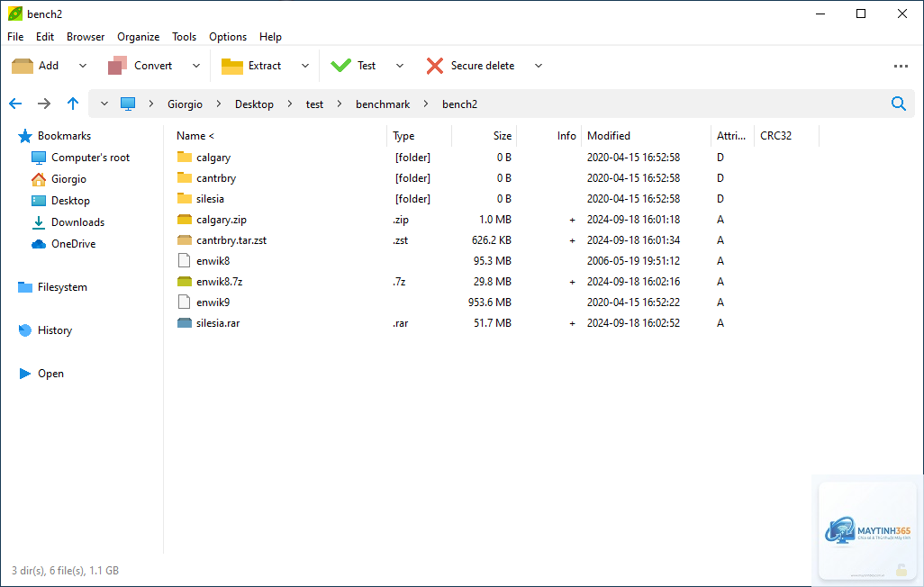Expand chevron after Desktop in breadcrumb
The height and width of the screenshot is (587, 924).
point(290,104)
